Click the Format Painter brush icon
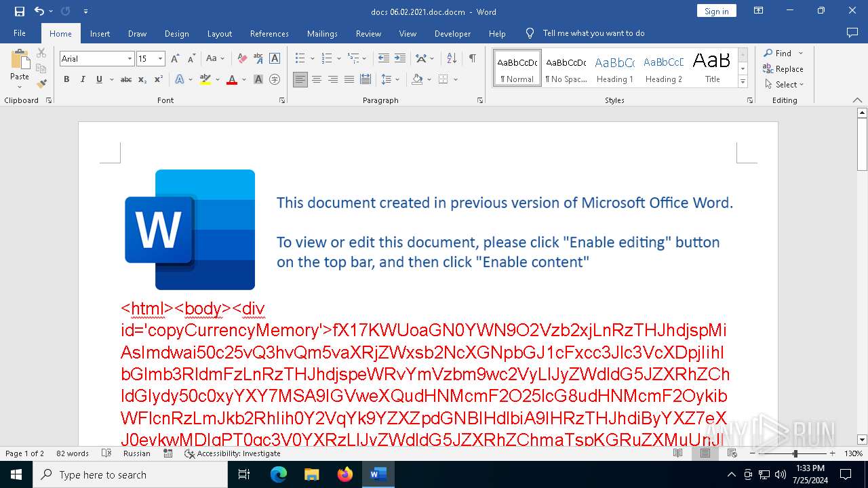Viewport: 868px width, 488px height. click(x=41, y=84)
